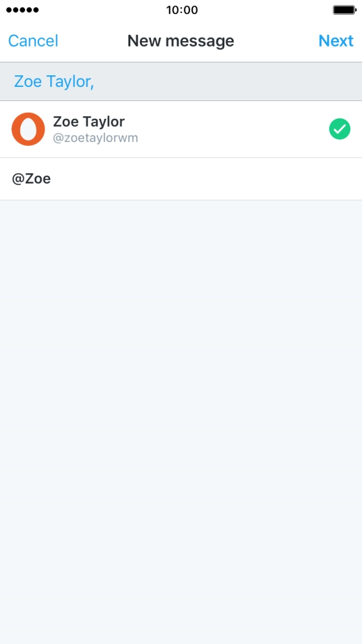
Task: Click blank space right of @Zoe text
Action: point(205,179)
